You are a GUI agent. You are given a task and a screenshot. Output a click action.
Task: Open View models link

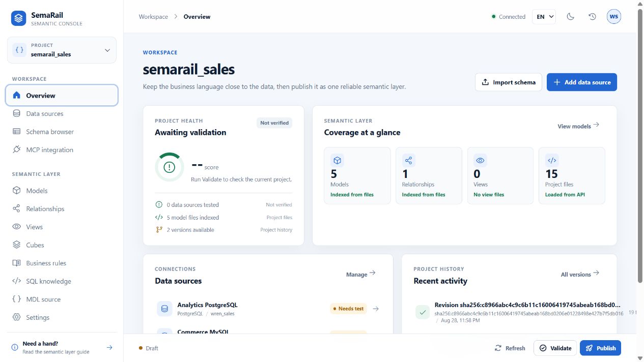(578, 126)
